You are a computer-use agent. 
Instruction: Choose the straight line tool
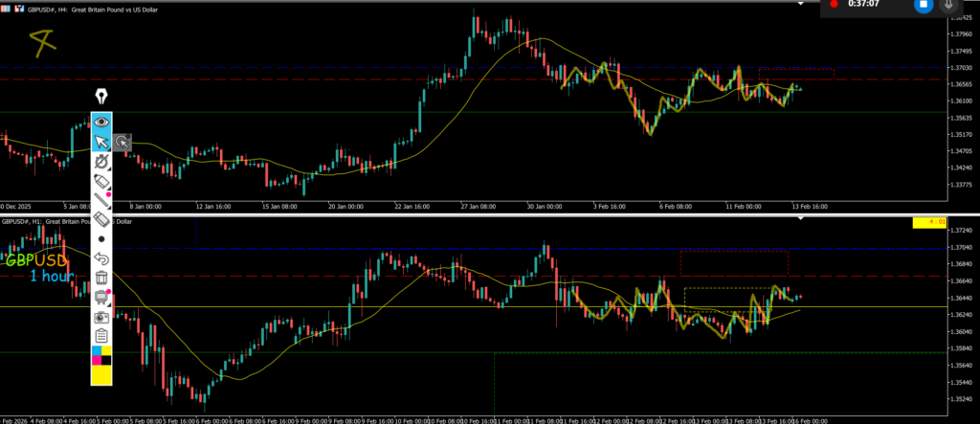(100, 200)
